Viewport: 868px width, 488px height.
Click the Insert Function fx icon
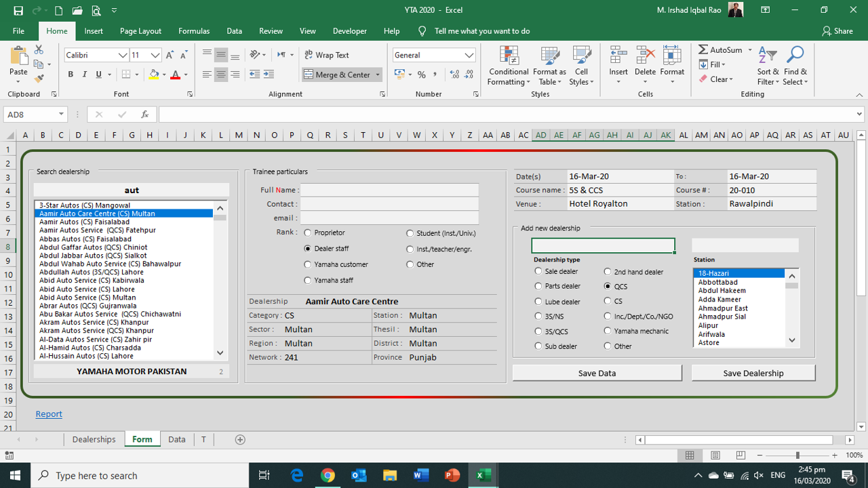coord(144,115)
